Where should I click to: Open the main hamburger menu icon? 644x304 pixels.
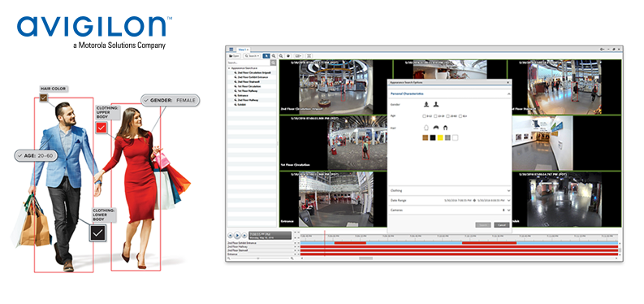click(x=231, y=50)
